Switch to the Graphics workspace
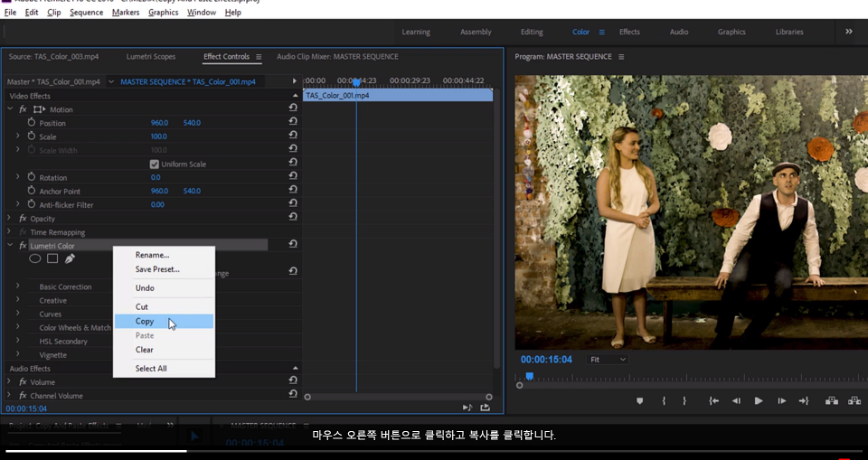The width and height of the screenshot is (868, 460). click(731, 32)
